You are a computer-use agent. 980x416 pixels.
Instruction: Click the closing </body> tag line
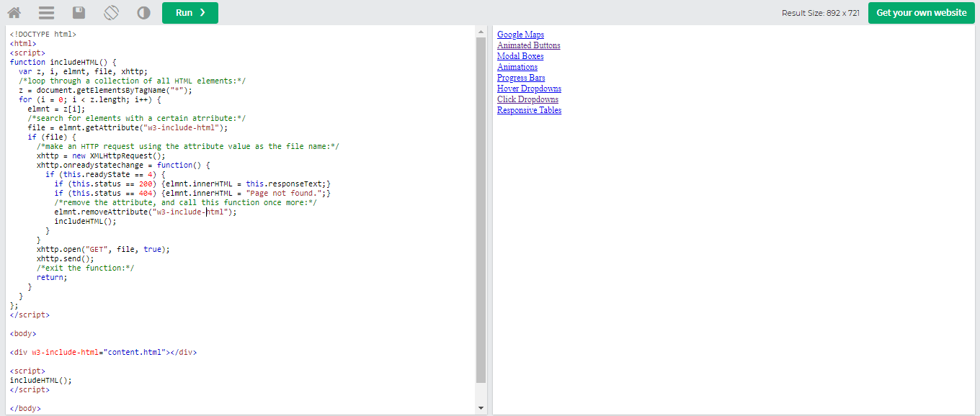pos(25,408)
